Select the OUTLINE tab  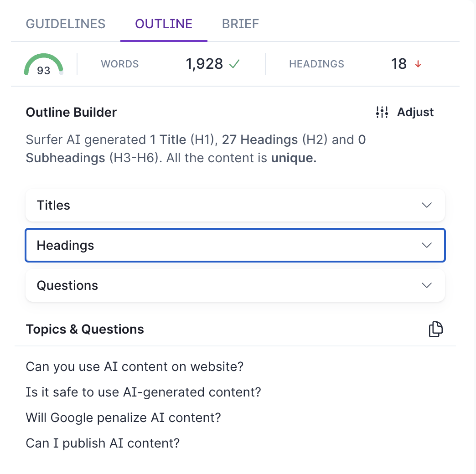(x=164, y=24)
